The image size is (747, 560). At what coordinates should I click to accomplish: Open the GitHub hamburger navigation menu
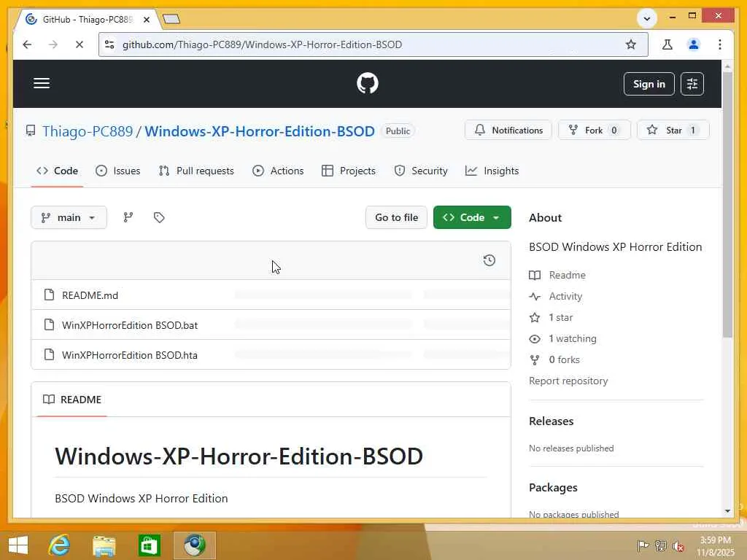pos(42,83)
